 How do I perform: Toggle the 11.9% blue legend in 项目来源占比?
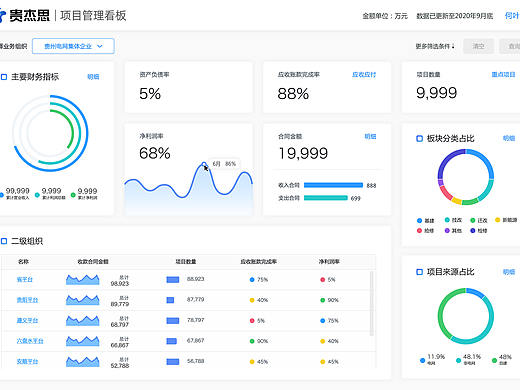[432, 359]
